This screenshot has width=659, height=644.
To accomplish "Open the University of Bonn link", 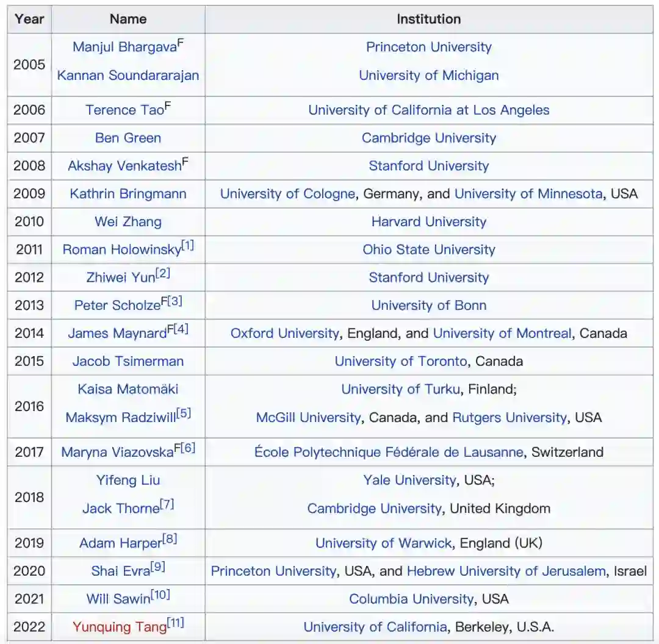I will tap(429, 306).
